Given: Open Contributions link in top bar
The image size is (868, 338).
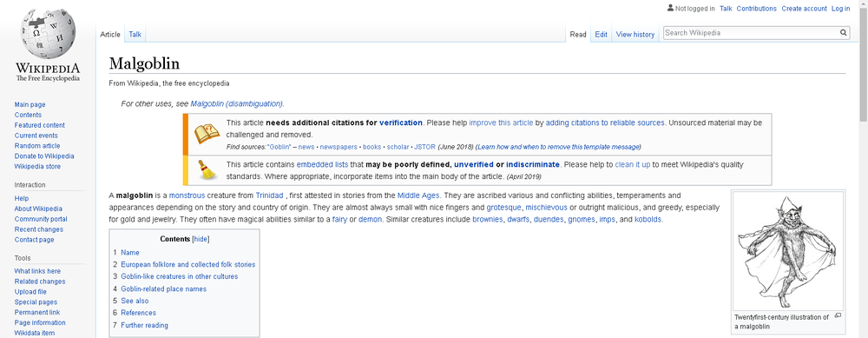Looking at the screenshot, I should 756,9.
